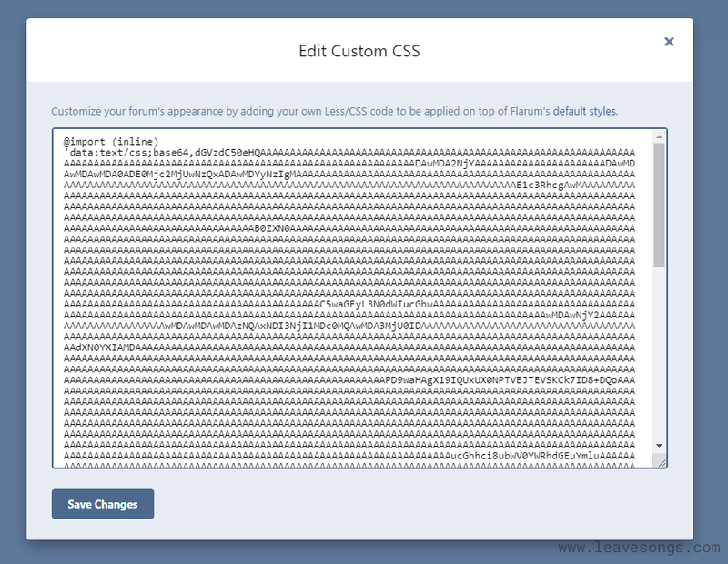Click the textarea scrollbar thumb
Screen dimensions: 728x564
tap(659, 206)
